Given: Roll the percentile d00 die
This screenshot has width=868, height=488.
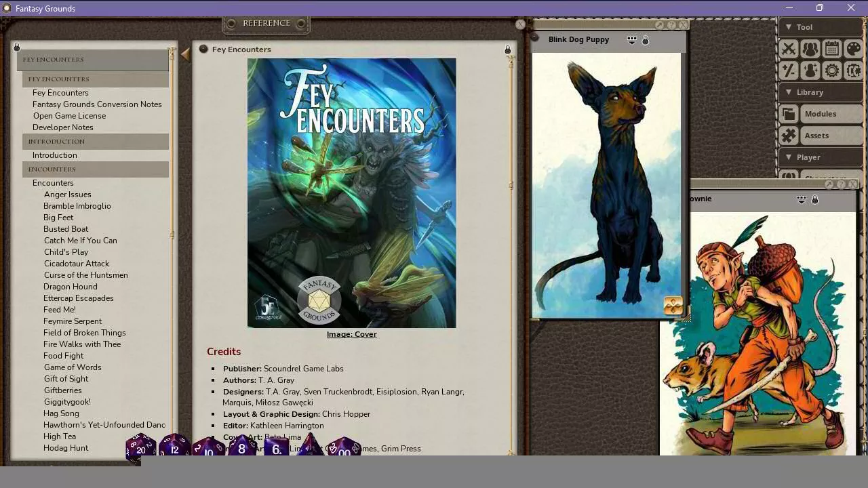Looking at the screenshot, I should 344,448.
